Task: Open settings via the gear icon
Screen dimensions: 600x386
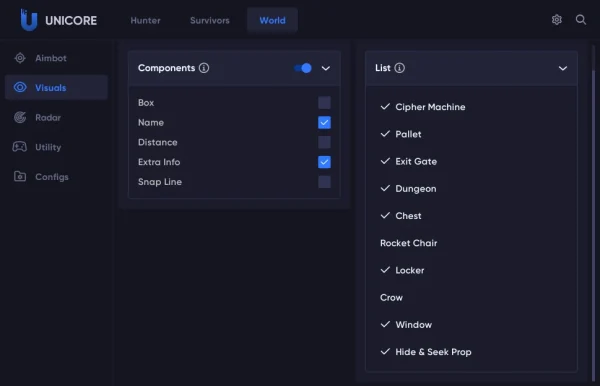Action: pyautogui.click(x=557, y=20)
